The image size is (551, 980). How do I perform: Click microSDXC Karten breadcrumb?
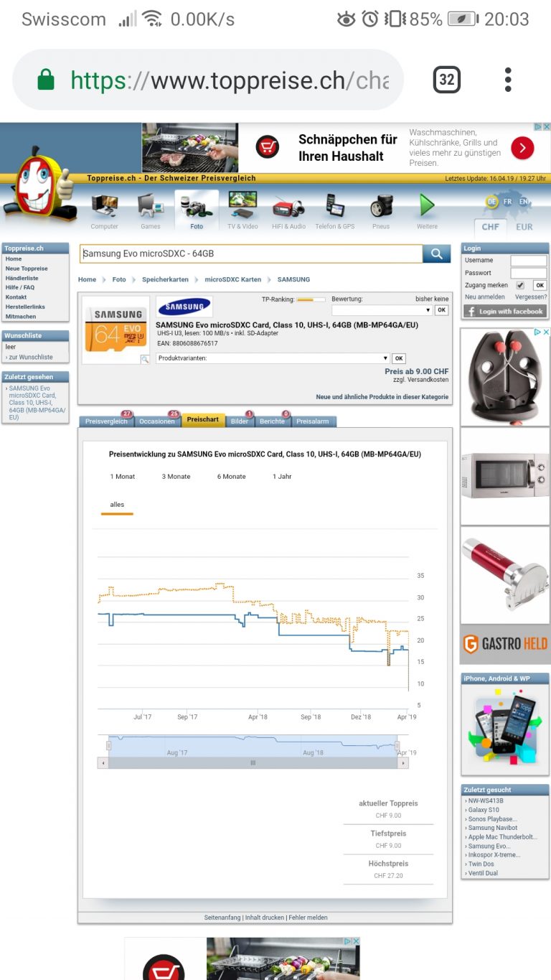click(233, 279)
